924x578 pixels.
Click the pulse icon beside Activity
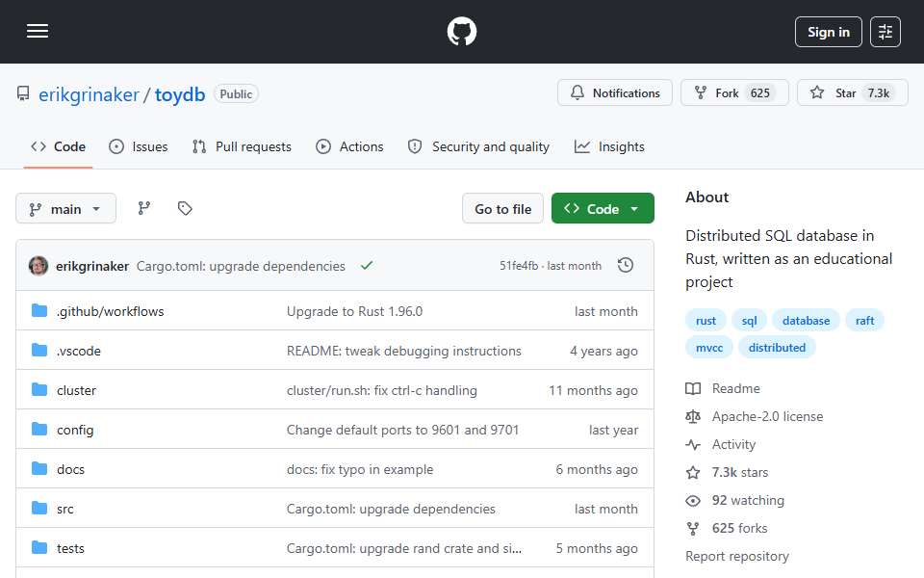693,445
